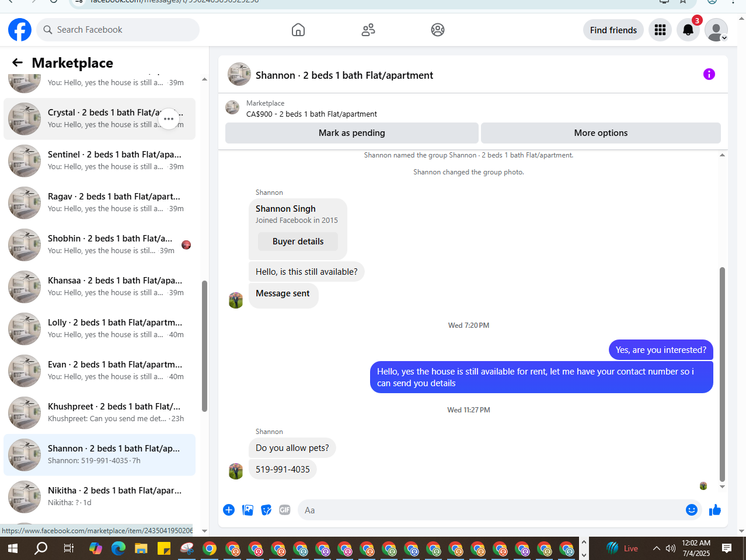Go back using the Marketplace back arrow
Image resolution: width=746 pixels, height=560 pixels.
[18, 62]
